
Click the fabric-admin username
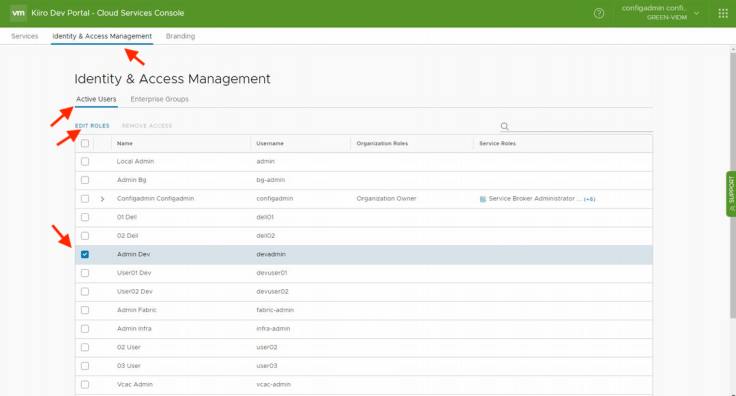(x=275, y=310)
